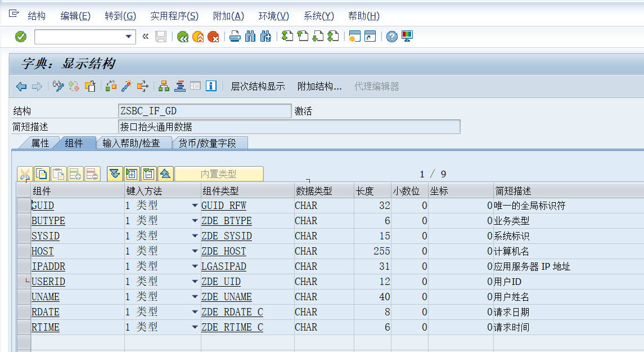Open Help question mark icon

point(392,37)
